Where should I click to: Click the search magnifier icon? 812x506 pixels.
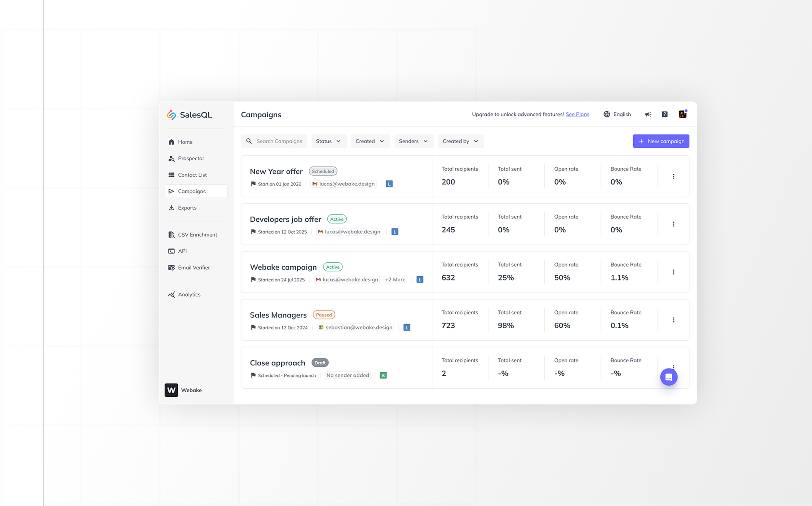[249, 141]
